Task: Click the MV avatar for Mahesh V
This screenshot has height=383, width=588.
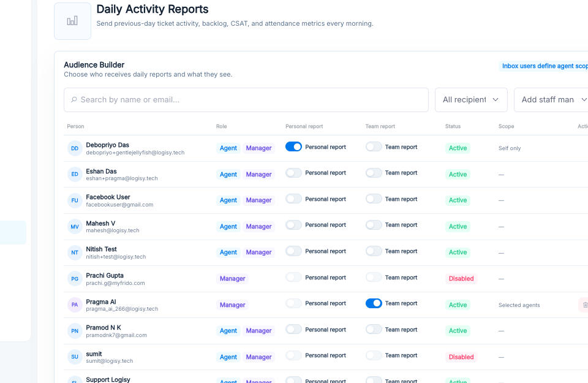Action: [x=75, y=227]
